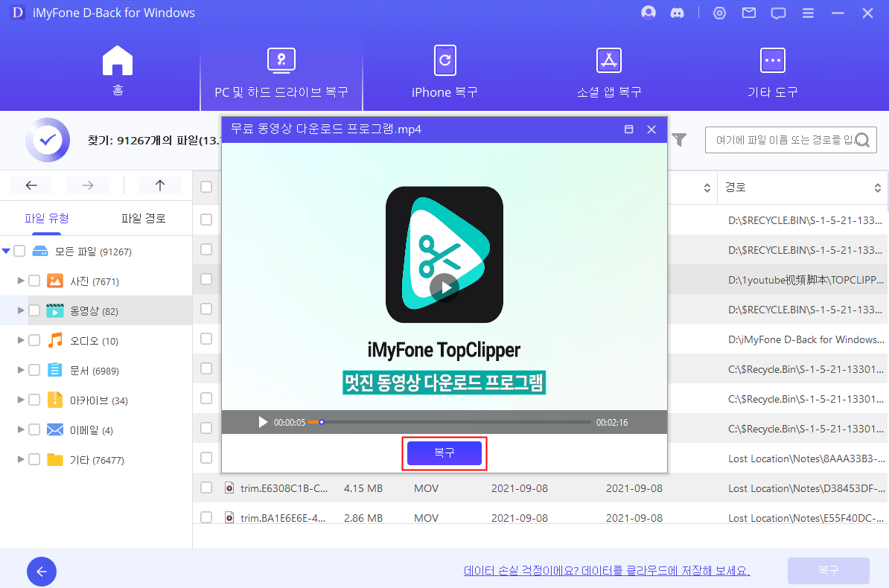Image resolution: width=889 pixels, height=588 pixels.
Task: Go forward with right arrow navigation
Action: [87, 185]
